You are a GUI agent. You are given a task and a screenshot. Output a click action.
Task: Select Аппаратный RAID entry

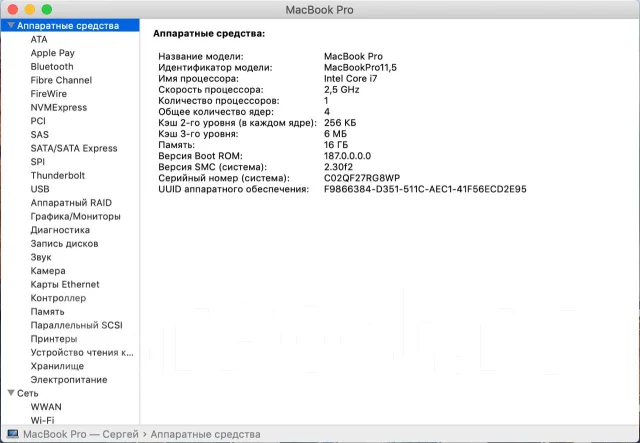tap(71, 203)
